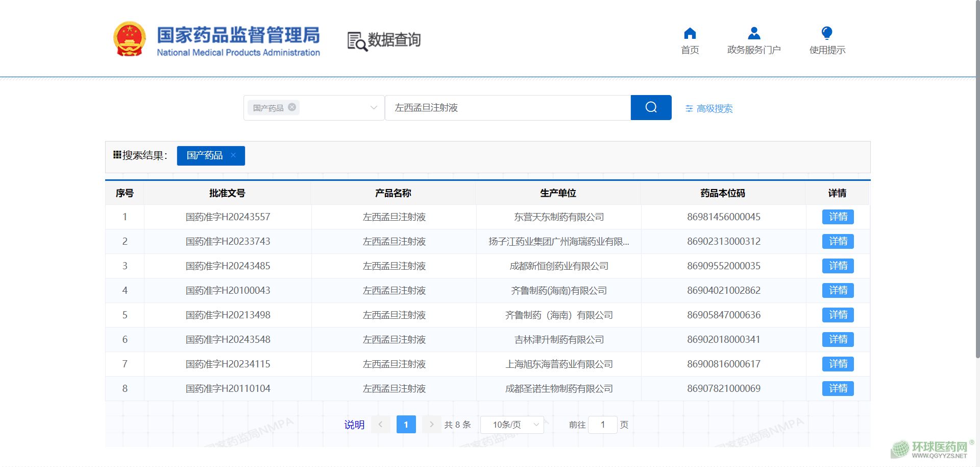Open the 10条/页 page size dropdown

[x=512, y=425]
